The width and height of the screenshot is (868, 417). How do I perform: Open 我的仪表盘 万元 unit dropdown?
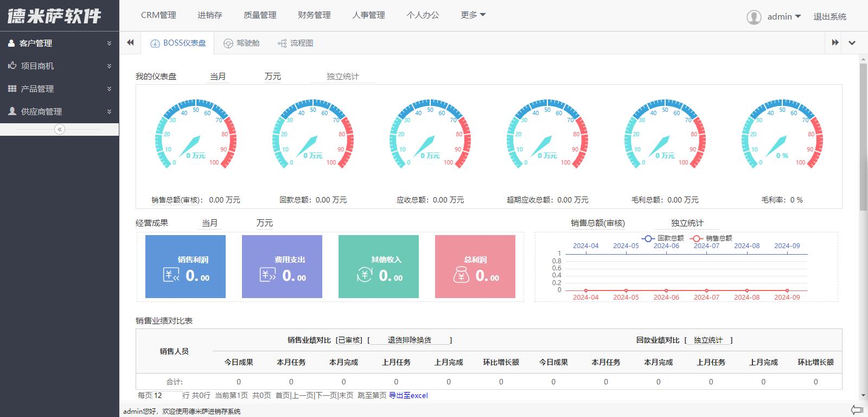point(273,77)
